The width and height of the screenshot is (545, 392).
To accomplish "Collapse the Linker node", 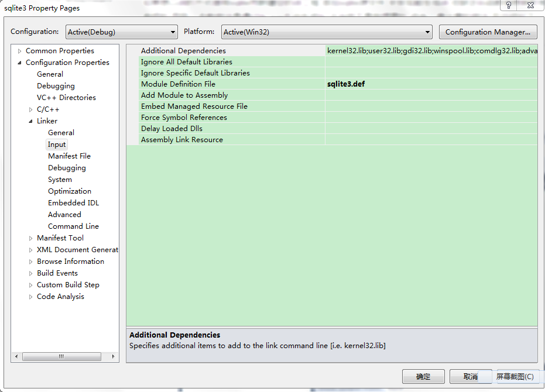I will [30, 121].
